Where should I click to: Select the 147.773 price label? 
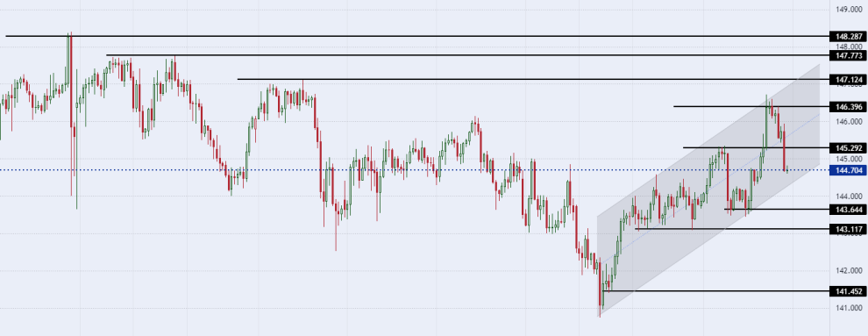pos(848,55)
